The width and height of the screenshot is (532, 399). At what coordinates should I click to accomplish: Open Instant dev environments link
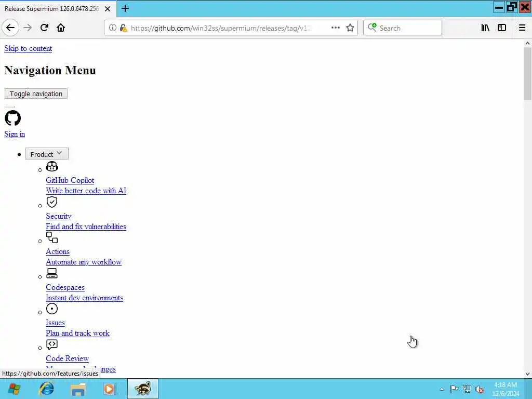click(84, 298)
